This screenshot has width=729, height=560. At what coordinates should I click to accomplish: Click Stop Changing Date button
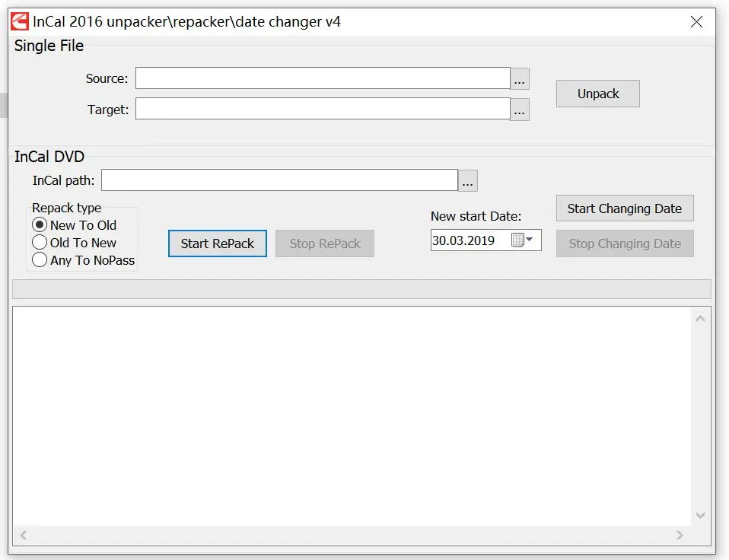[x=625, y=243]
